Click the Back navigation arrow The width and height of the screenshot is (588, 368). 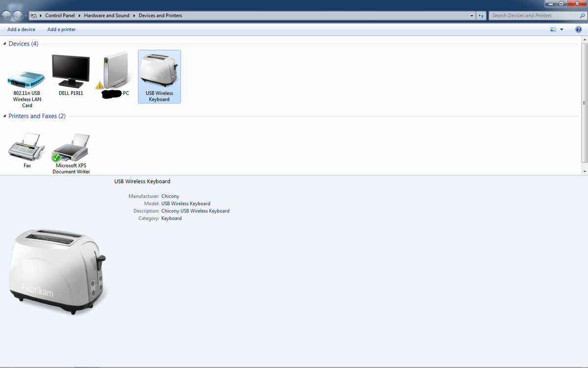[7, 16]
